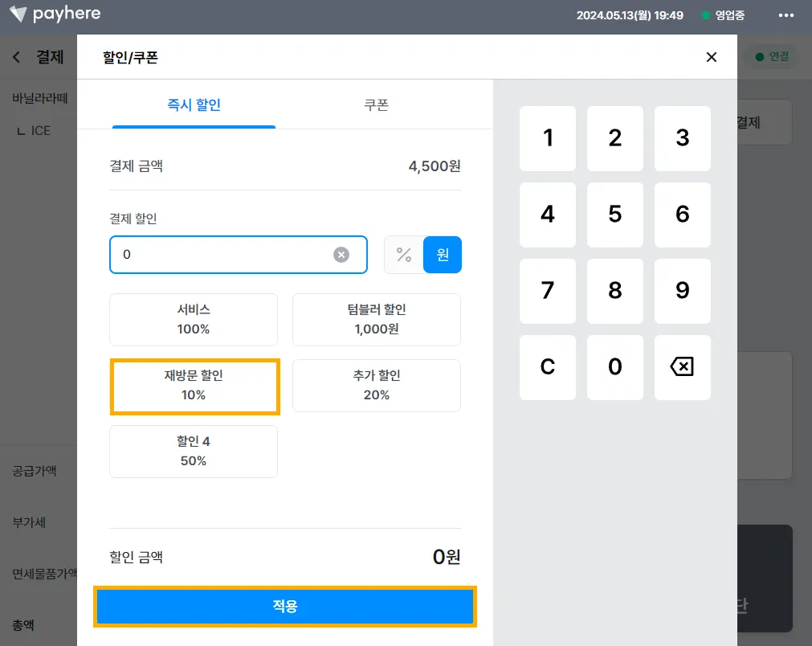This screenshot has height=646, width=812.
Task: Switch discount unit to percent (%)
Action: tap(403, 255)
